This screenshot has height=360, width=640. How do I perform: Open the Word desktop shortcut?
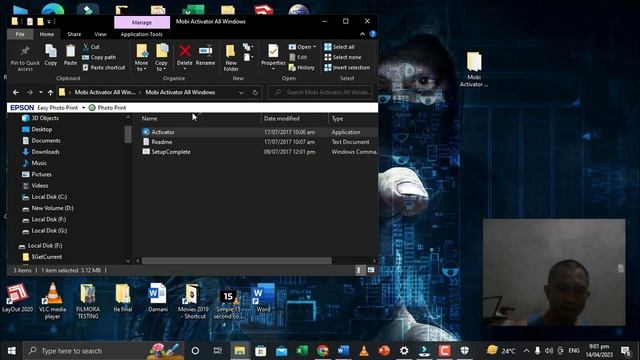(x=263, y=298)
